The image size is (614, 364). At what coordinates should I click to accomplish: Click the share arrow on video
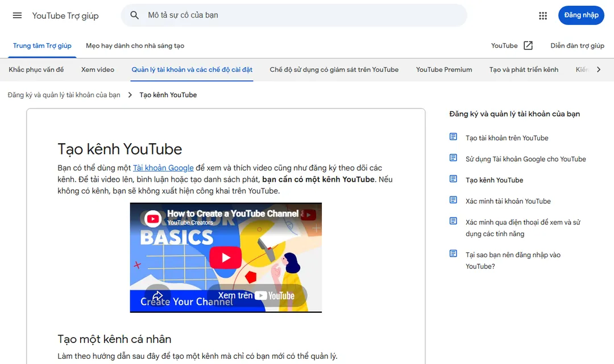point(157,296)
